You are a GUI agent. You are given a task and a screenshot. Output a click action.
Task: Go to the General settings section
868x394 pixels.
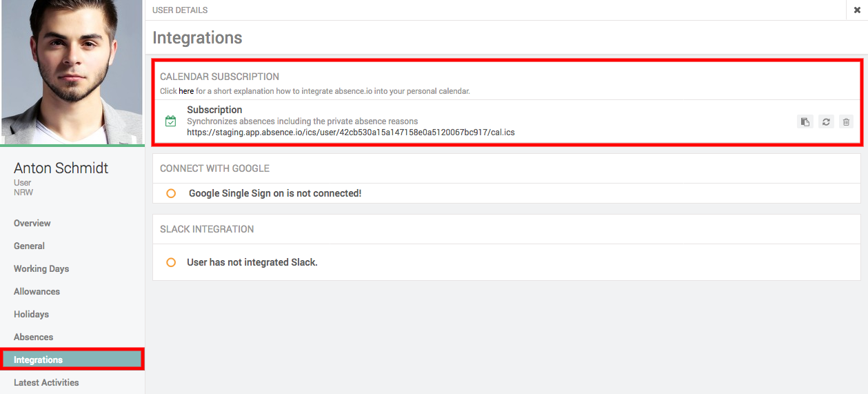click(29, 246)
